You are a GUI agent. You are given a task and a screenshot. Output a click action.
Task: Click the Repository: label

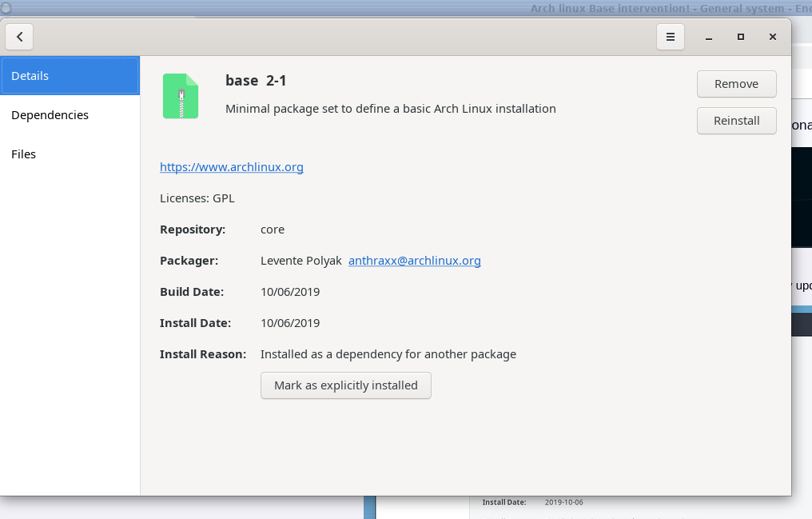point(193,230)
